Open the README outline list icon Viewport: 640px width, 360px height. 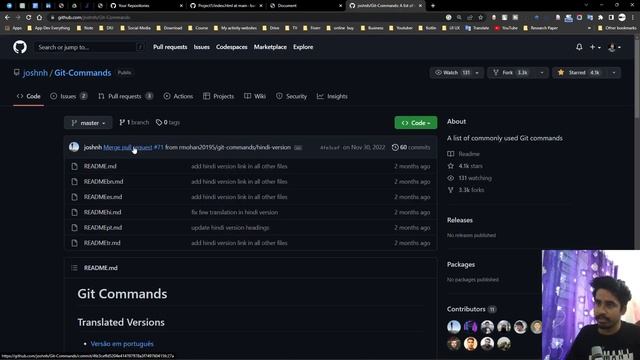[x=74, y=268]
